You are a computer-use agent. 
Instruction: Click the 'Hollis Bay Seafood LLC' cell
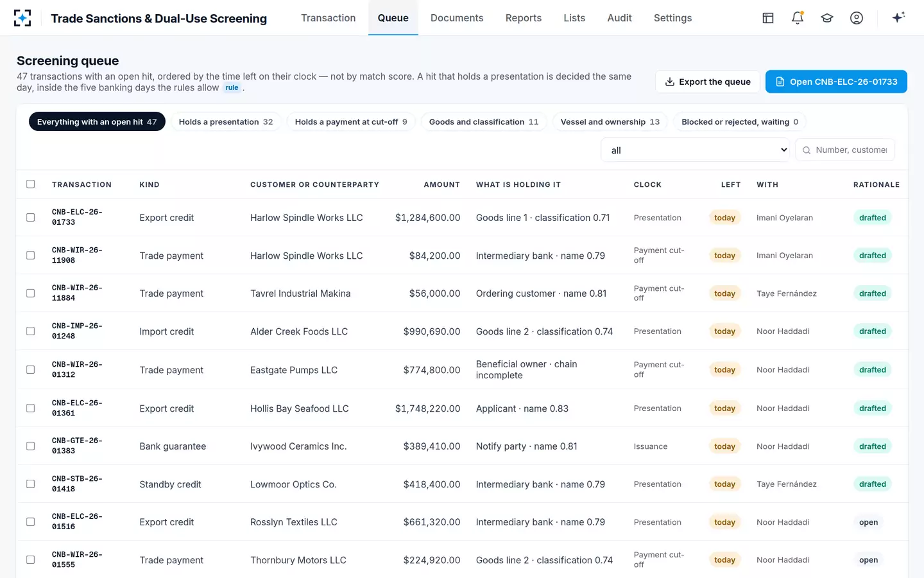300,408
